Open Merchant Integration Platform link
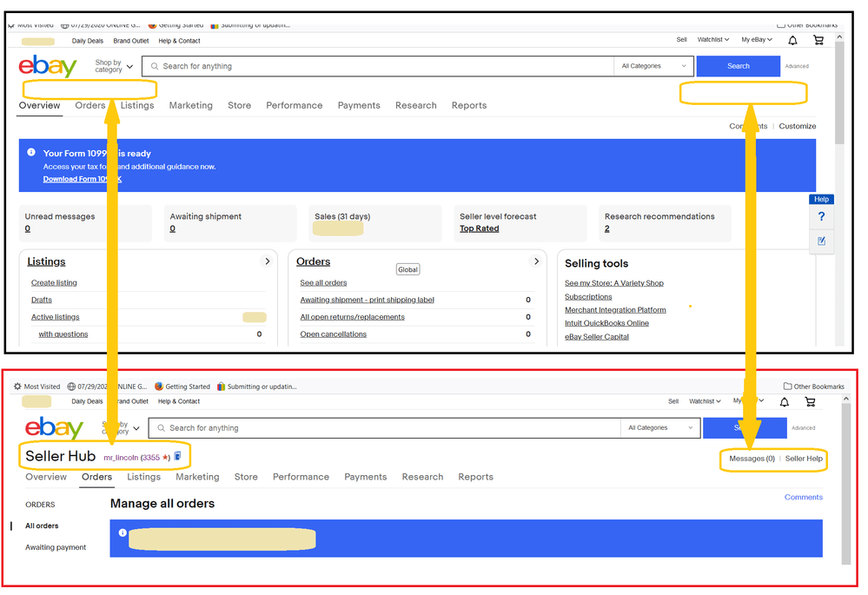 [615, 310]
